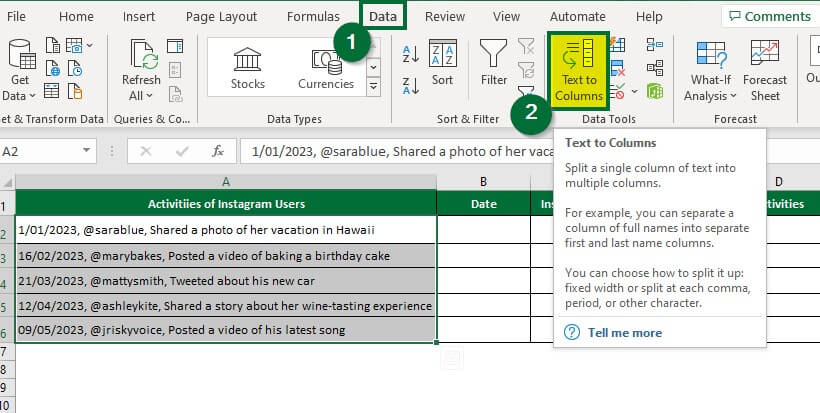The height and width of the screenshot is (413, 820).
Task: Select the cell with @marybakes activity
Action: (226, 255)
